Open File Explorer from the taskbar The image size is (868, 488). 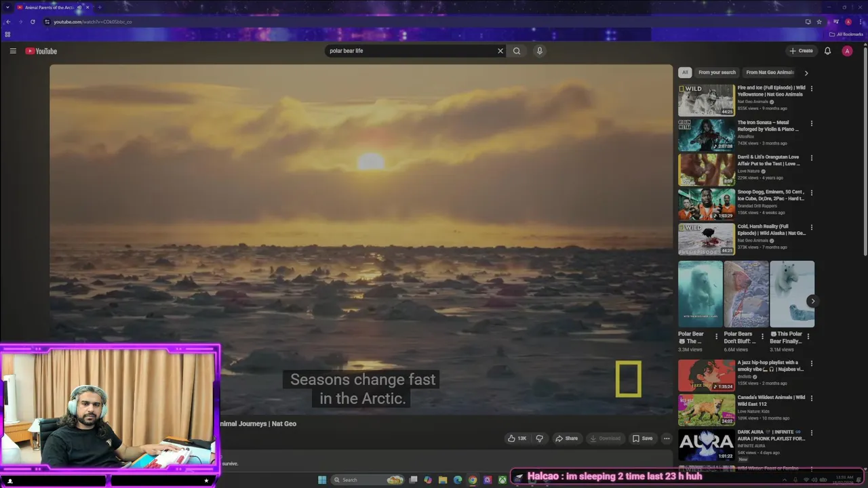tap(443, 480)
